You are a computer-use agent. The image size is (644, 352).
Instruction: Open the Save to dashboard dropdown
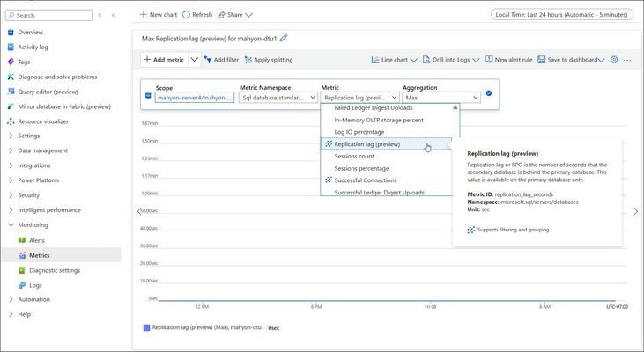click(571, 60)
